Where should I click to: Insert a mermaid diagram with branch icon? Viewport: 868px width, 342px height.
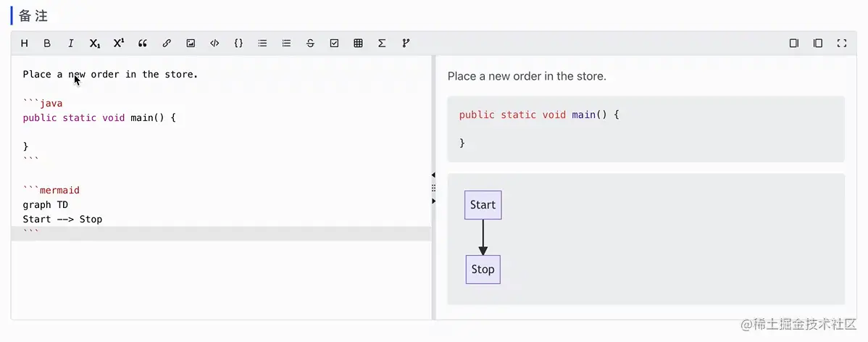406,43
